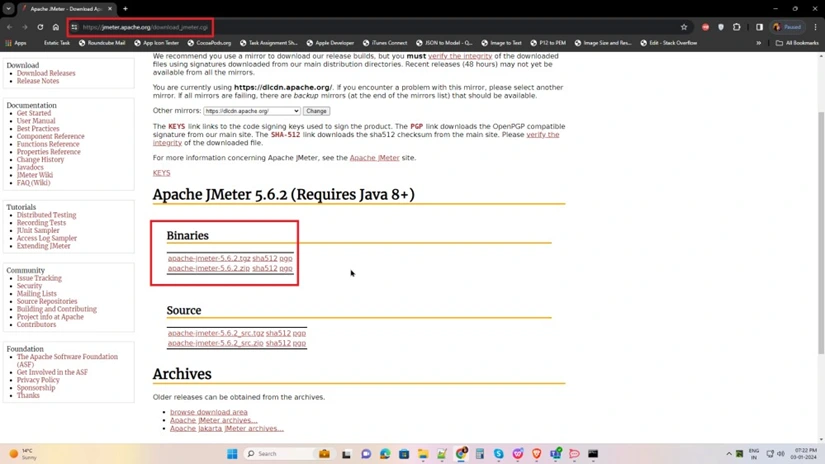The width and height of the screenshot is (825, 464).
Task: Open the Component Reference sidebar link
Action: [x=51, y=136]
